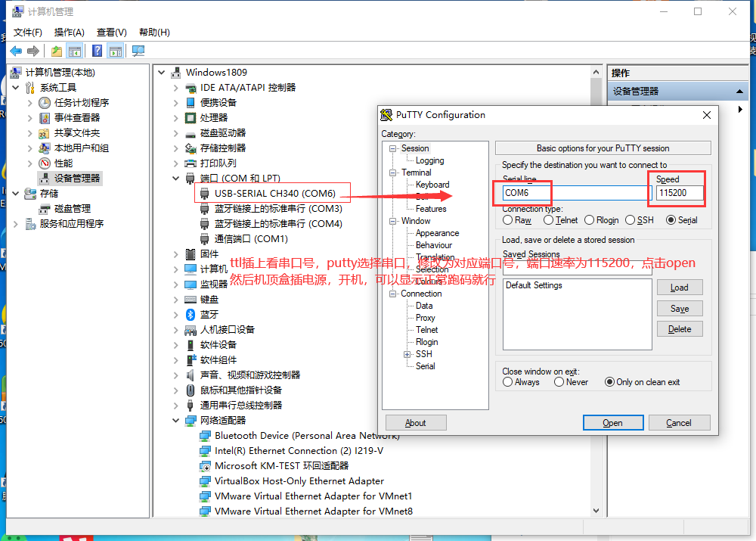
Task: Click the Back arrow toolbar icon
Action: [x=16, y=51]
